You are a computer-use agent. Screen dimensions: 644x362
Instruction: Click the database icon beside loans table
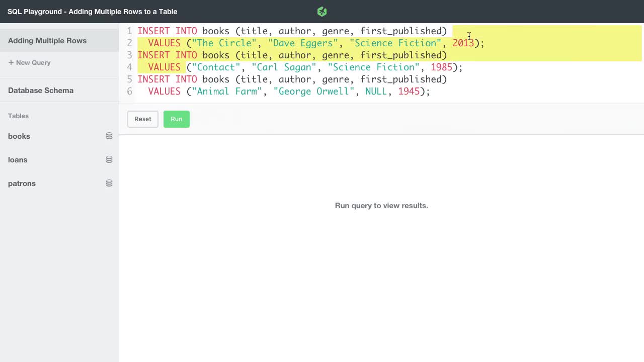109,159
